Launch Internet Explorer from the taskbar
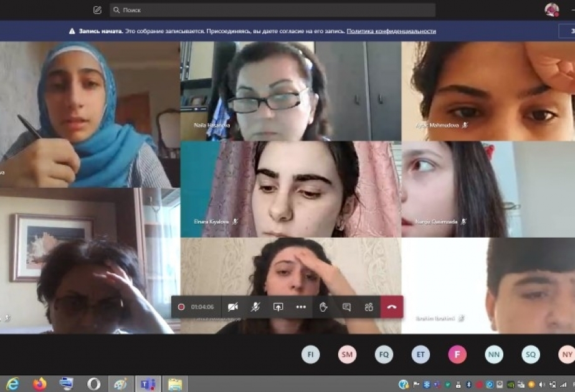The width and height of the screenshot is (575, 392). 13,384
